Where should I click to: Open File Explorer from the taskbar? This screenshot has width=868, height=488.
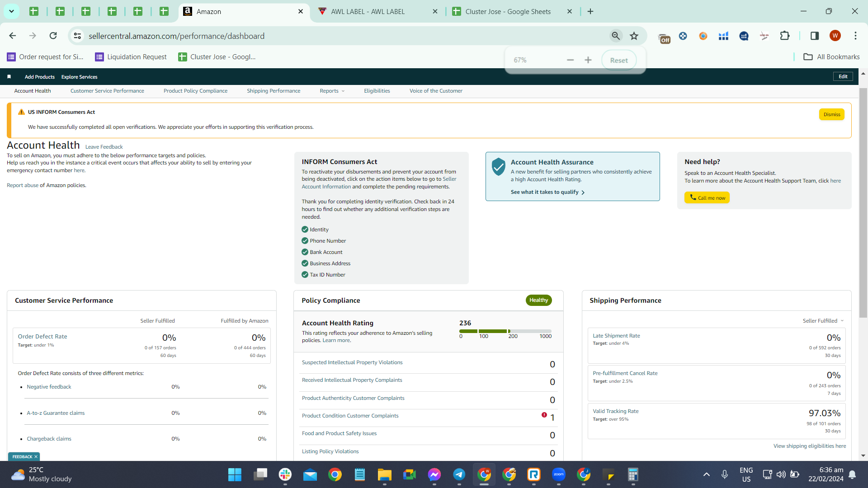coord(385,474)
